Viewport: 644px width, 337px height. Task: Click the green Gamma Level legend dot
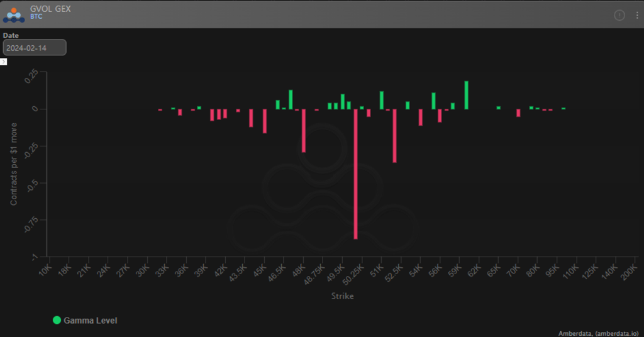[x=57, y=320]
